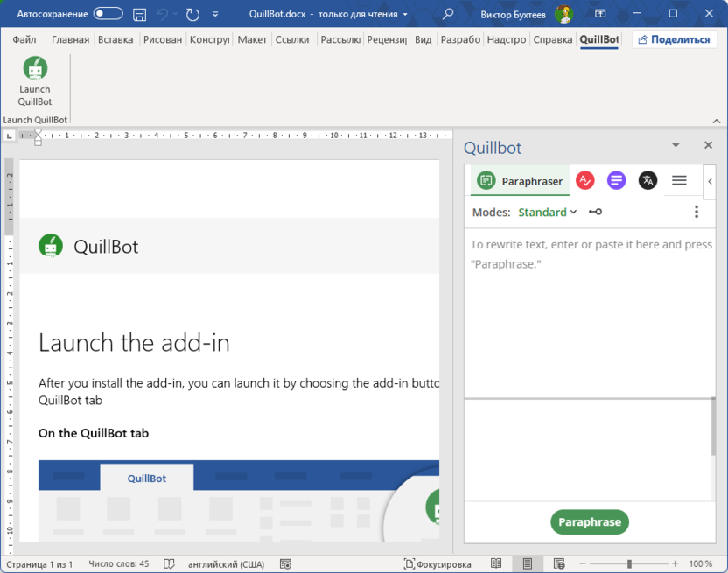Click the zoom slider in status bar

coord(629,564)
